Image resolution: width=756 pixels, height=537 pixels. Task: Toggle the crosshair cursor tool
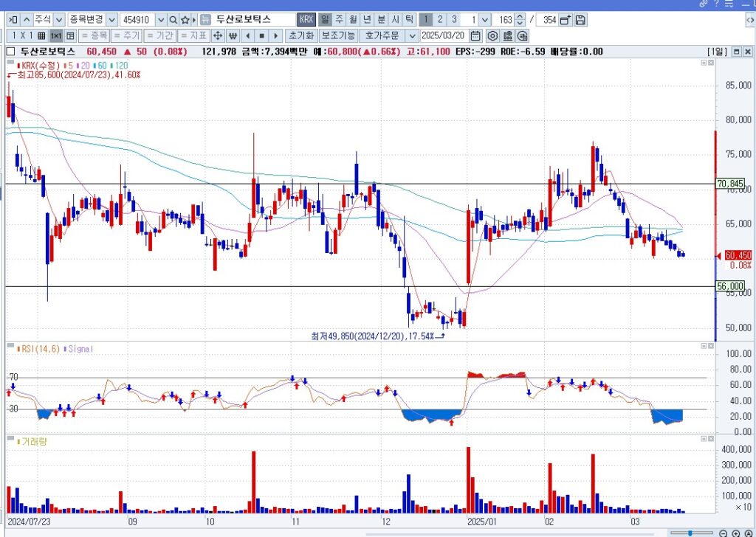pos(218,35)
